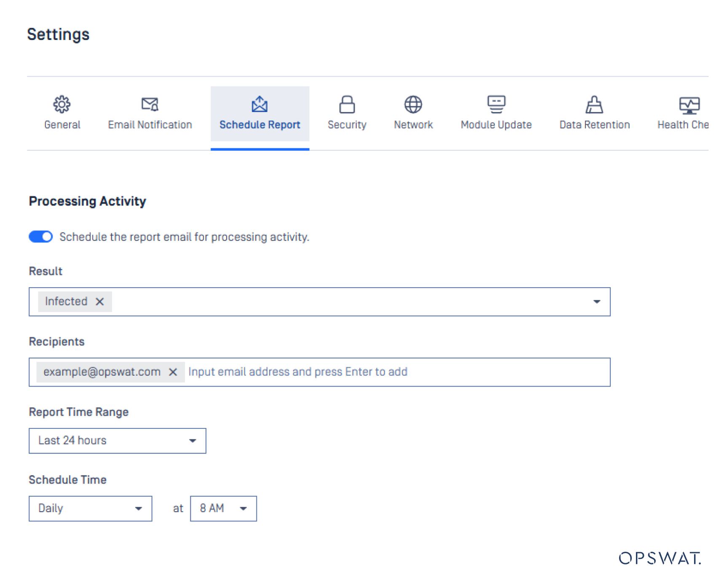Screen dimensions: 721x588
Task: Click the recipient email input field
Action: tap(379, 372)
